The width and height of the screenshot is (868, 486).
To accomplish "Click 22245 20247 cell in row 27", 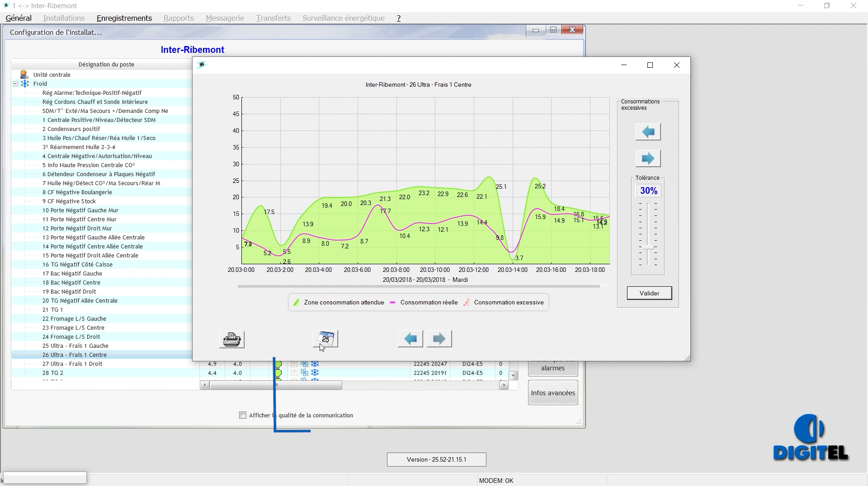I will point(430,364).
